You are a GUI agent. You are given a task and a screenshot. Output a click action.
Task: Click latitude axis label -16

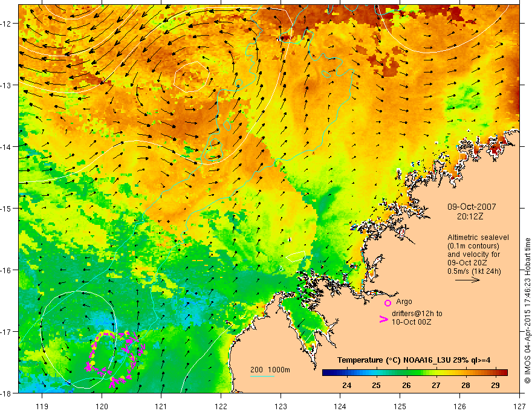[7, 270]
